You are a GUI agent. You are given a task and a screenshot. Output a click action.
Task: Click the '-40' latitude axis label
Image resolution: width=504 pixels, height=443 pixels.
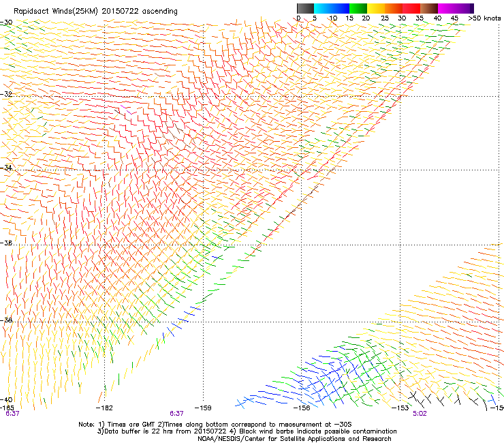(6, 399)
